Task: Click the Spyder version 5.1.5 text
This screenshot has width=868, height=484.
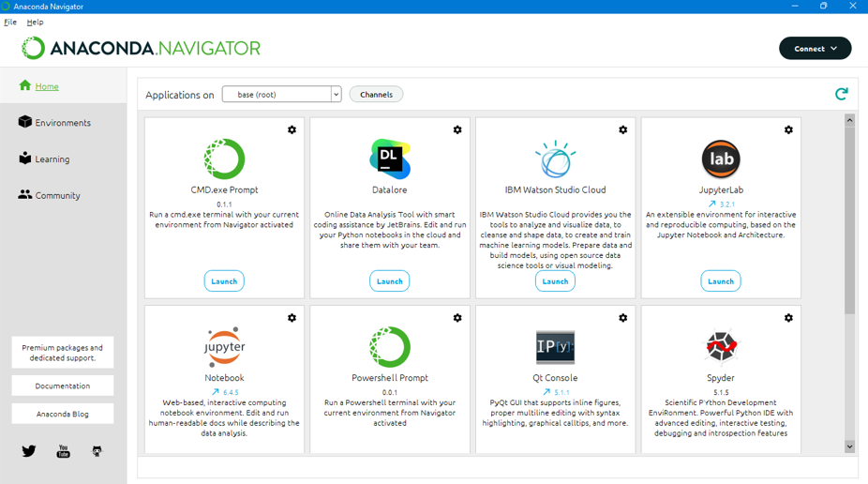Action: (721, 392)
